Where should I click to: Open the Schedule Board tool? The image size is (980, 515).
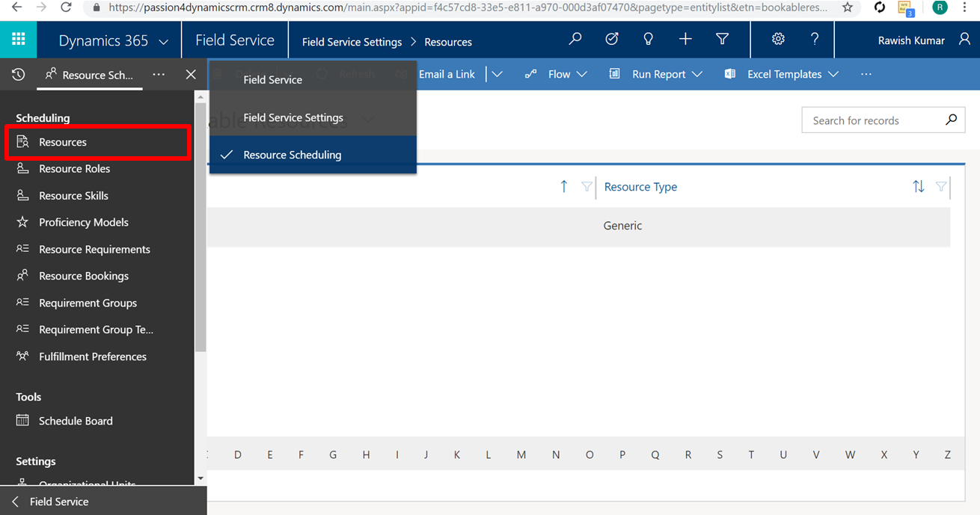pos(76,421)
